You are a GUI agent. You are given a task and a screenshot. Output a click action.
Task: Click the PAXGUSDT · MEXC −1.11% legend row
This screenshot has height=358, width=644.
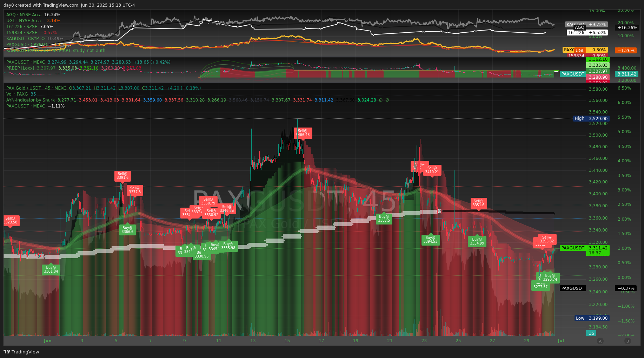35,106
